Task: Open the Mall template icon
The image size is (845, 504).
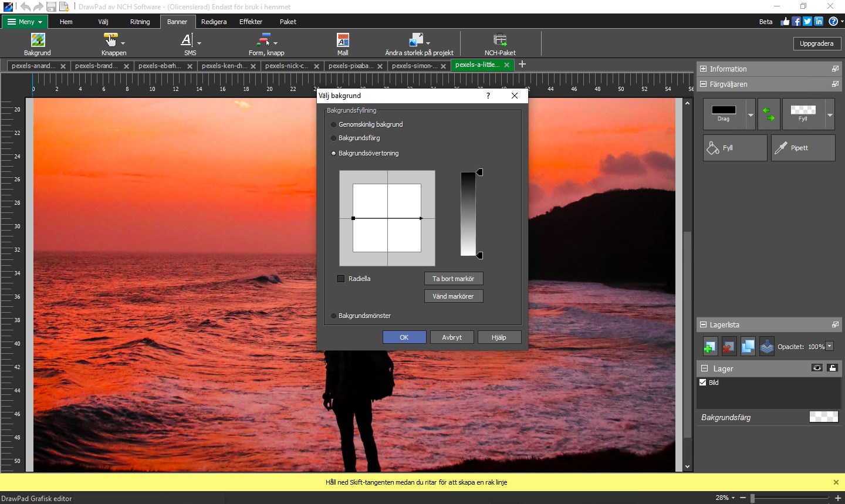Action: [x=343, y=40]
